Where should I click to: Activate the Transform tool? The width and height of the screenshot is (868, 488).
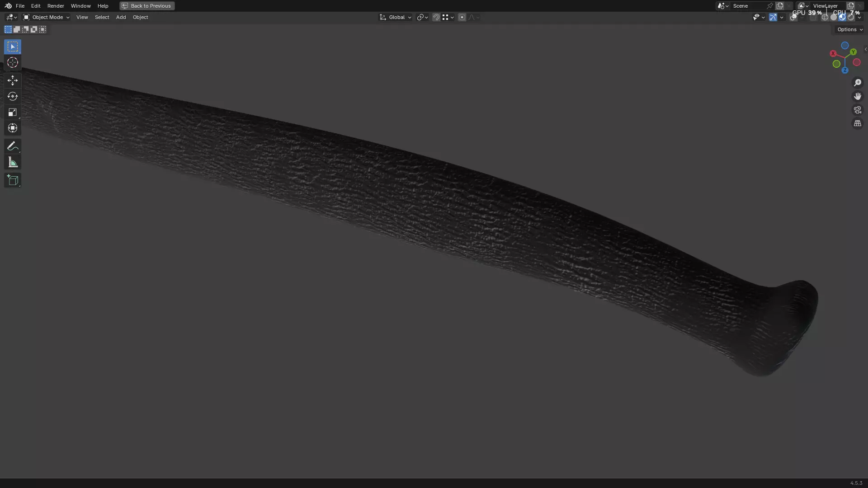pos(13,128)
